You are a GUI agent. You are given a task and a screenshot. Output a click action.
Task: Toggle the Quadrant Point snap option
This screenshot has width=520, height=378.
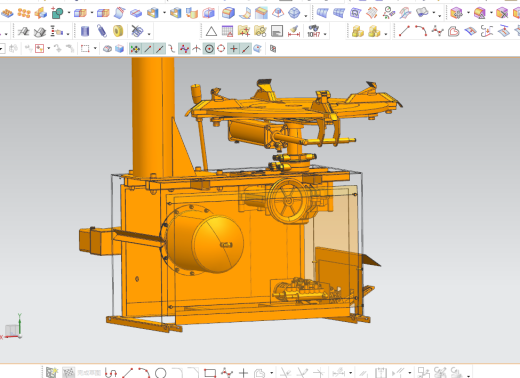[x=221, y=49]
